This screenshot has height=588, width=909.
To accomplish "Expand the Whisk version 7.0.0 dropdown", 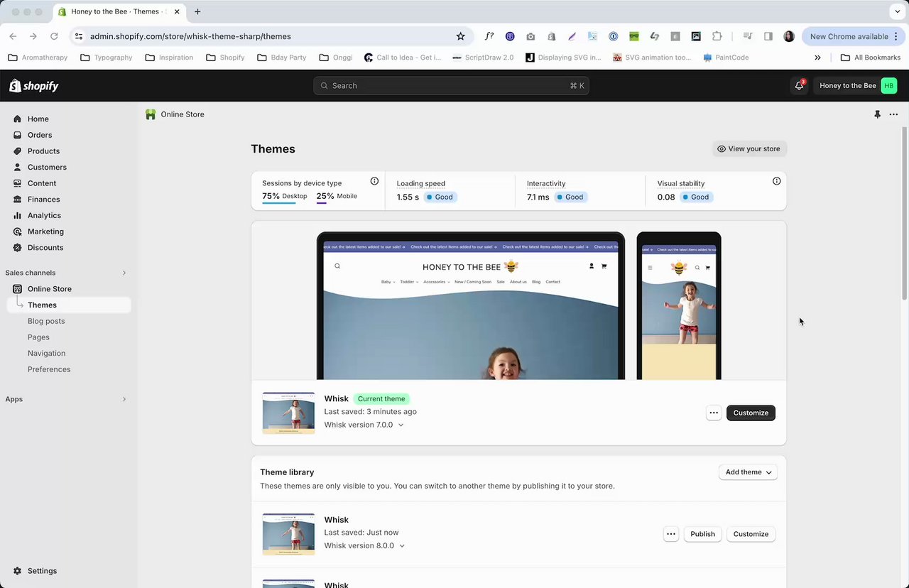I will [x=401, y=425].
